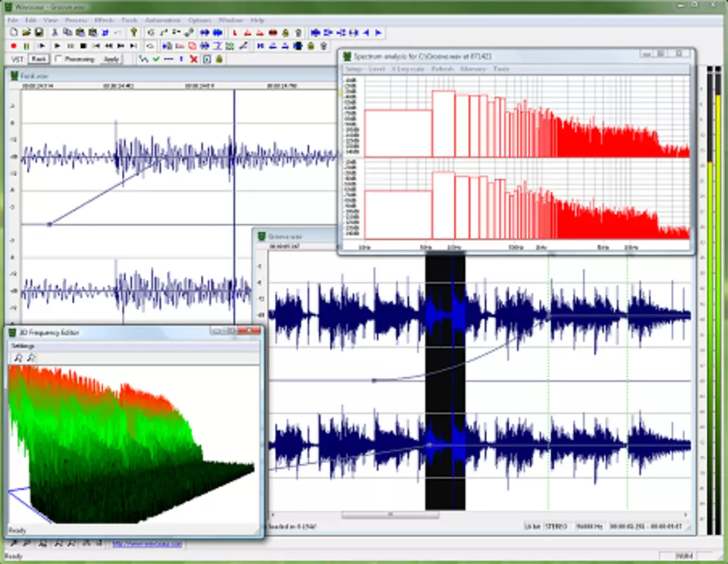Toggle the Processing checkbox

(58, 59)
